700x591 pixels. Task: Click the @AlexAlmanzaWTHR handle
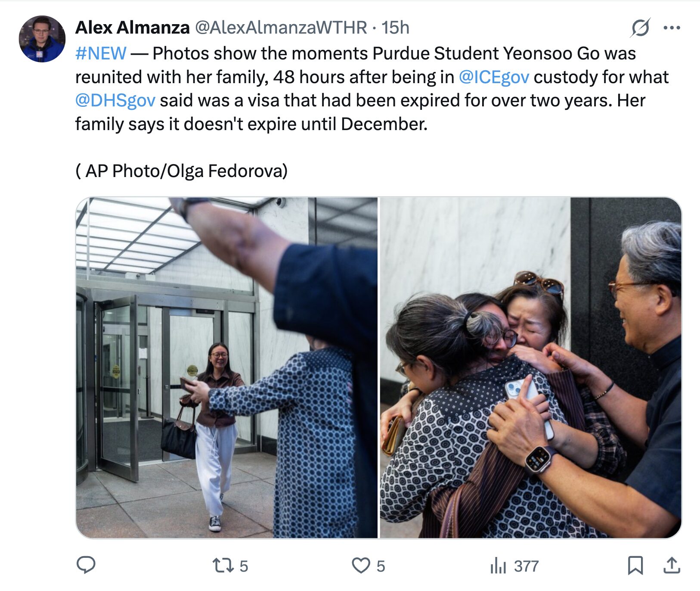pos(281,28)
